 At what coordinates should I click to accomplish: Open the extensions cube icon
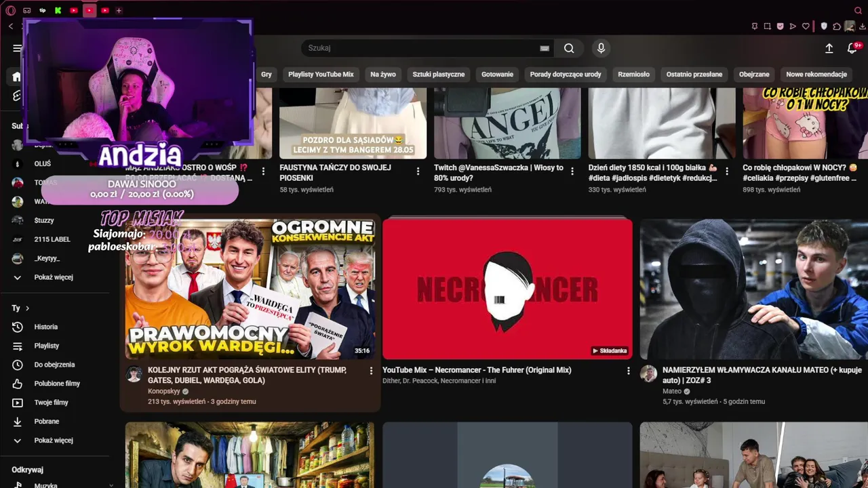(837, 26)
